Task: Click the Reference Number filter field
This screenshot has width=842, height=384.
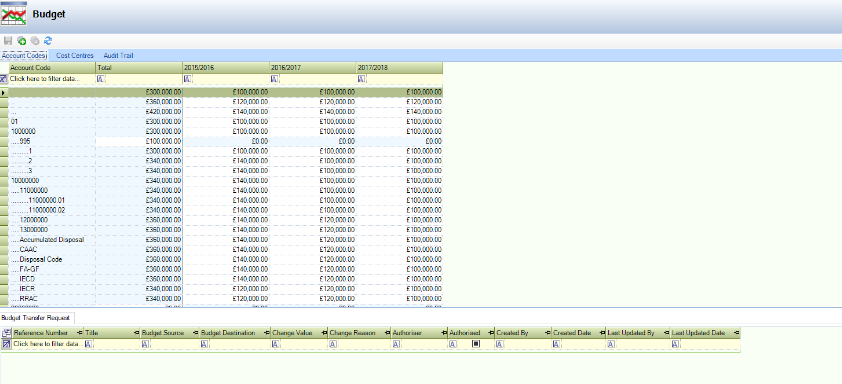Action: [x=48, y=344]
